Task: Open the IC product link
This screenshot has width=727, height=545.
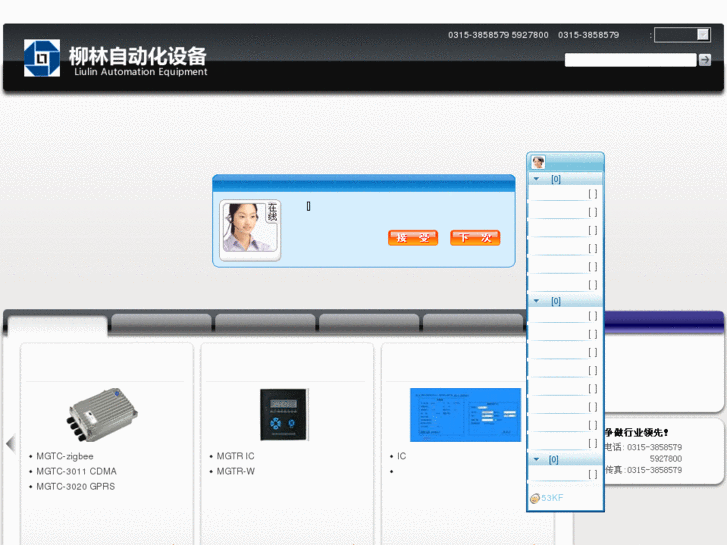Action: click(402, 456)
